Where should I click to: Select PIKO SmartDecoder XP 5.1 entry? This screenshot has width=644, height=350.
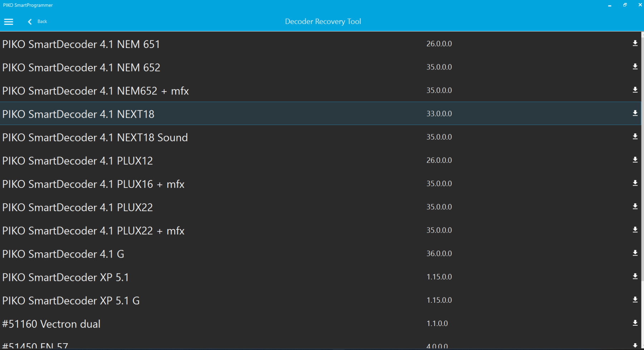[x=320, y=277]
